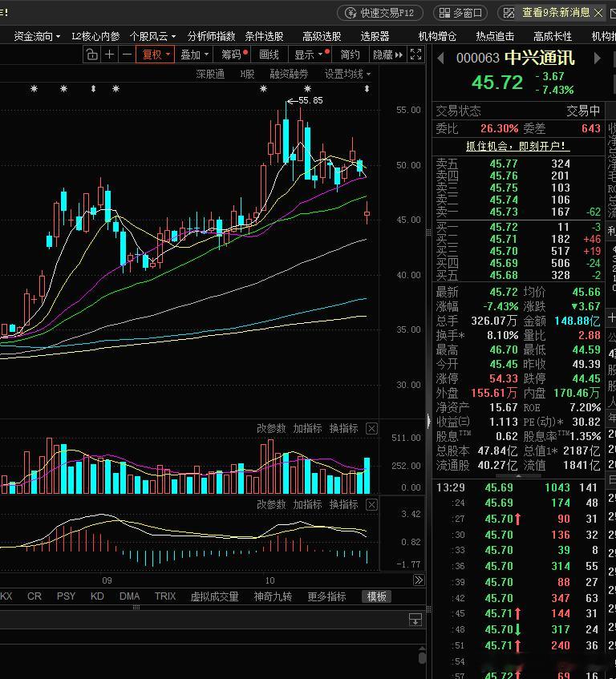This screenshot has height=679, width=616.
Task: Open the 叠加 overlay dropdown
Action: tap(194, 55)
